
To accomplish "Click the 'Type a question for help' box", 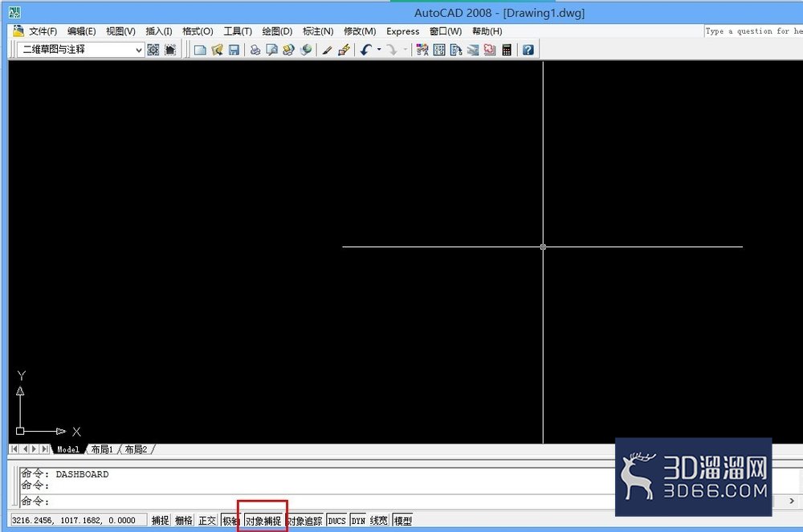I will tap(753, 31).
